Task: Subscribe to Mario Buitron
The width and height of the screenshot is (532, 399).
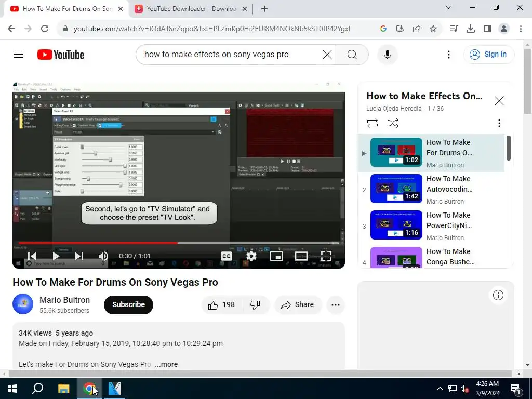Action: point(128,304)
